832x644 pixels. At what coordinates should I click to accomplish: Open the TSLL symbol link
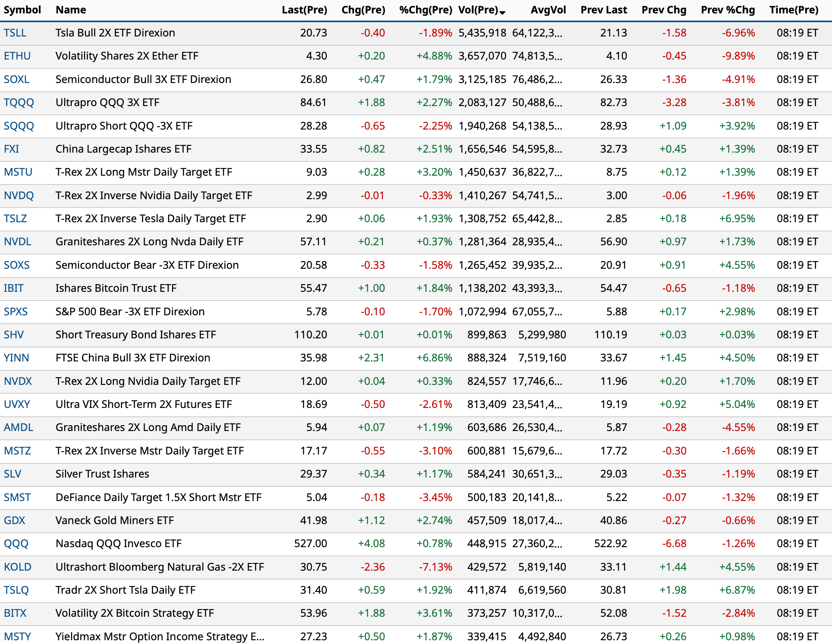click(x=15, y=33)
